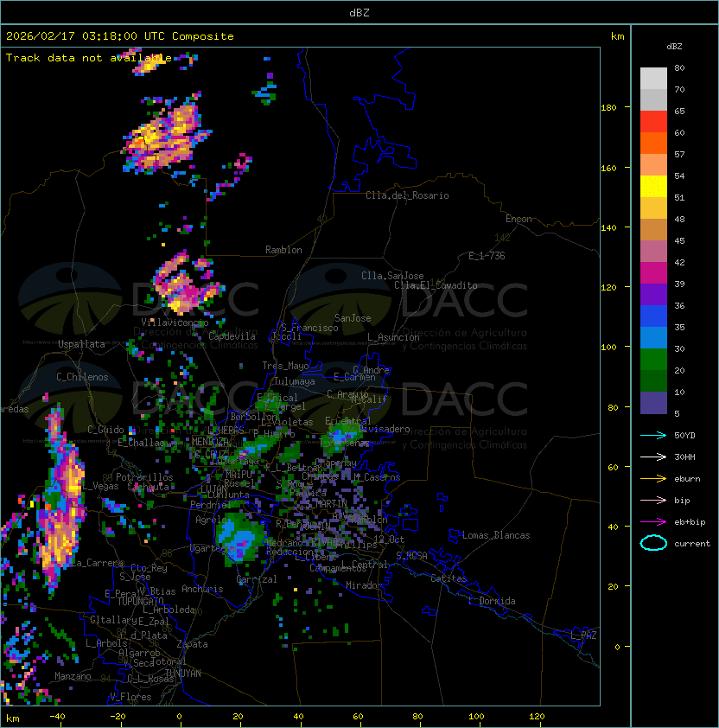Select the bright green swatch below 30 dBZ
The height and width of the screenshot is (728, 719).
click(x=653, y=360)
